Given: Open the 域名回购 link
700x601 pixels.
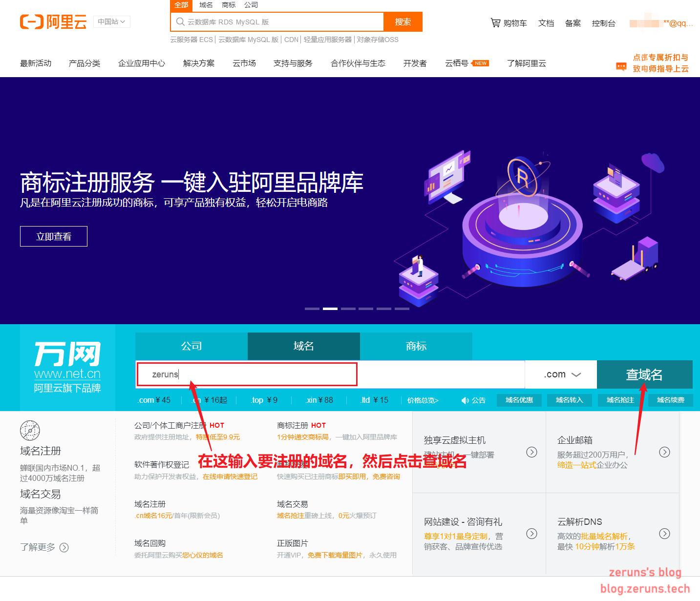Looking at the screenshot, I should point(150,543).
